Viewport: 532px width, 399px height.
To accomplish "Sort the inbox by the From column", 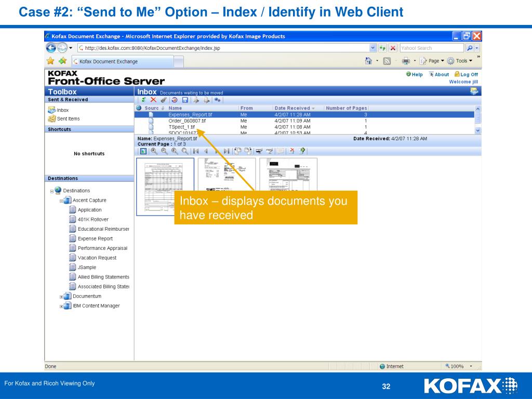I will [247, 108].
